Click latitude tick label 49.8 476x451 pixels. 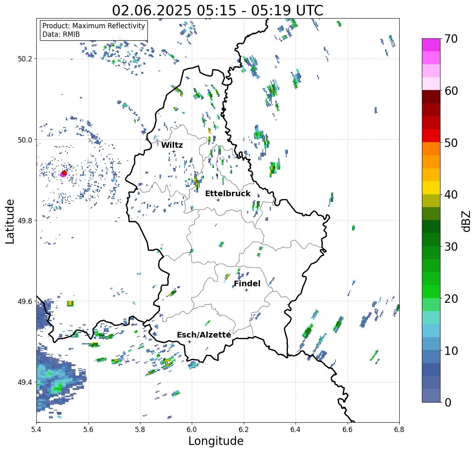coord(25,220)
